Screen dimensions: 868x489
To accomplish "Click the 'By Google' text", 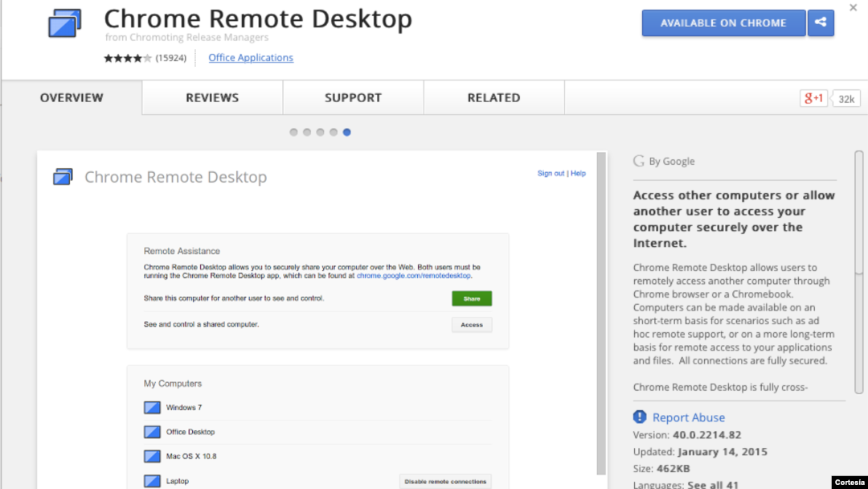I will click(x=671, y=161).
